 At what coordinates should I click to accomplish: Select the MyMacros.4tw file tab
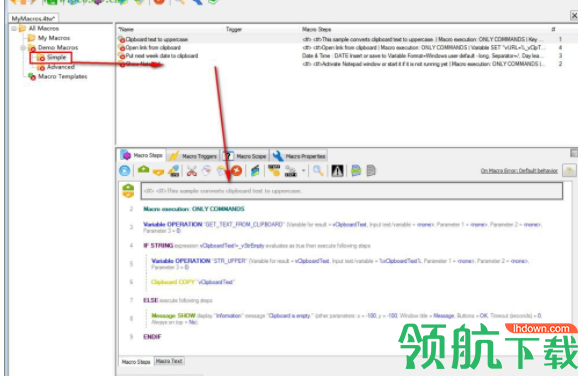(x=33, y=18)
